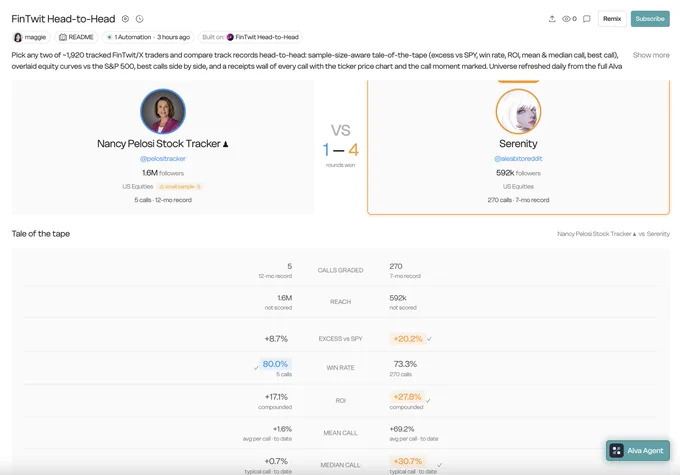The height and width of the screenshot is (475, 680).
Task: Click the CALLS GRADED row label
Action: pos(340,270)
